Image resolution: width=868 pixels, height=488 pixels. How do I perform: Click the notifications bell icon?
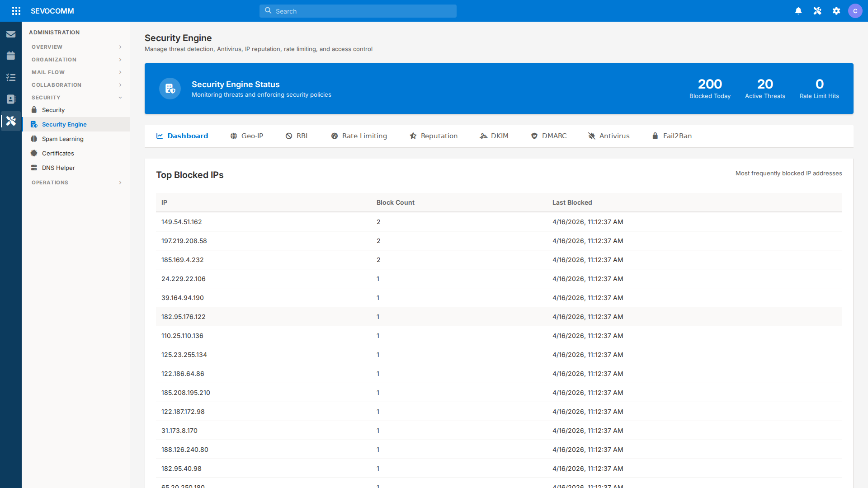[x=798, y=11]
